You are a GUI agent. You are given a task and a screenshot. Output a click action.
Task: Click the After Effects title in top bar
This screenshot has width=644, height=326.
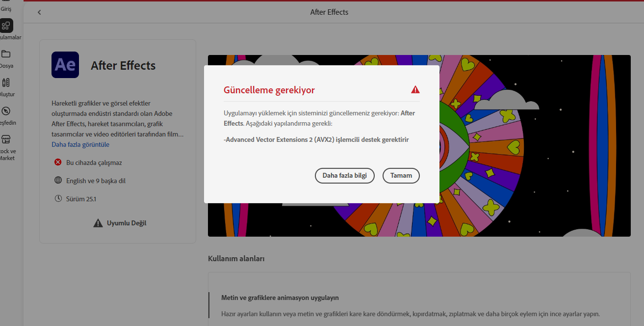click(329, 12)
